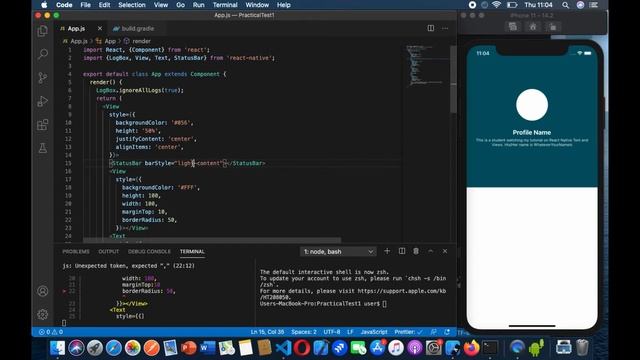This screenshot has width=640, height=360.
Task: Open editor More Actions ellipsis
Action: click(445, 28)
